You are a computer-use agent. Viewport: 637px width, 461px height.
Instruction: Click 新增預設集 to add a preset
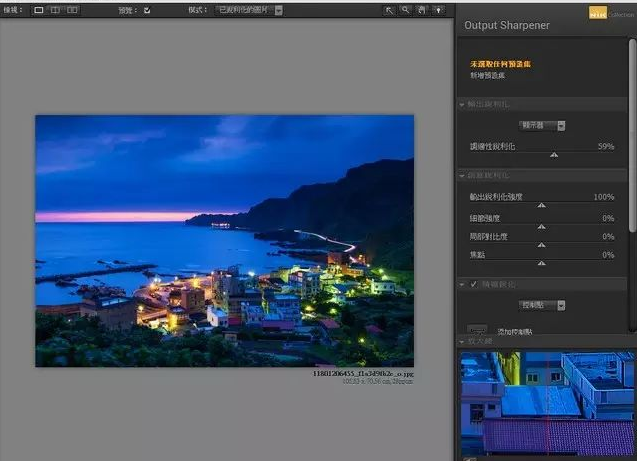click(488, 75)
